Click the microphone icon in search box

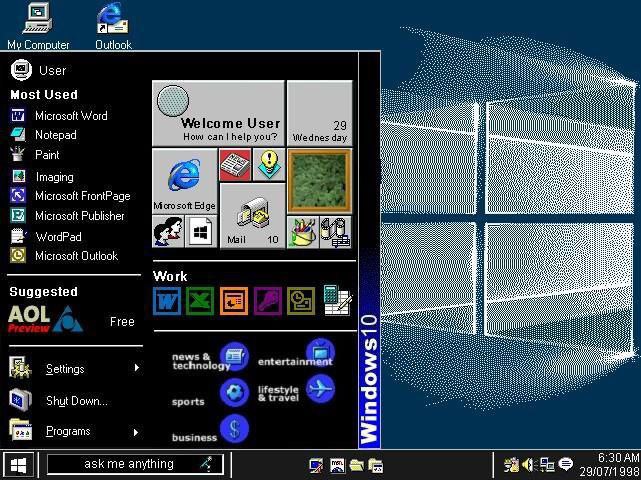pos(206,464)
